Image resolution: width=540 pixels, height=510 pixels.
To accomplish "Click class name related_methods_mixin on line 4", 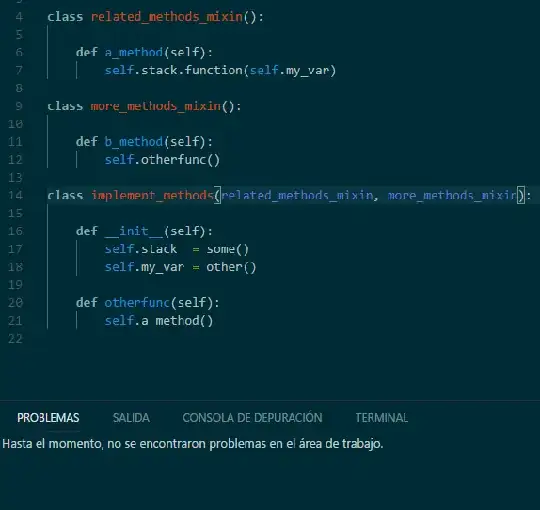I will pyautogui.click(x=167, y=17).
